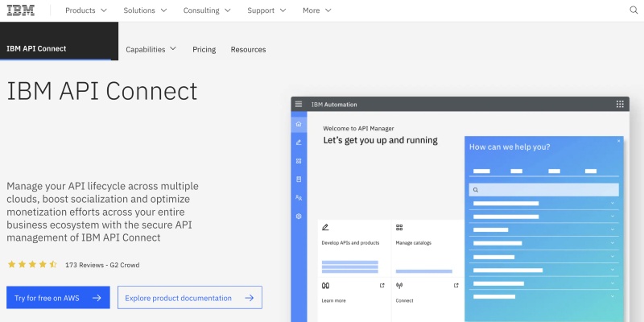
Task: Open the Connect tile external link icon
Action: tap(456, 286)
